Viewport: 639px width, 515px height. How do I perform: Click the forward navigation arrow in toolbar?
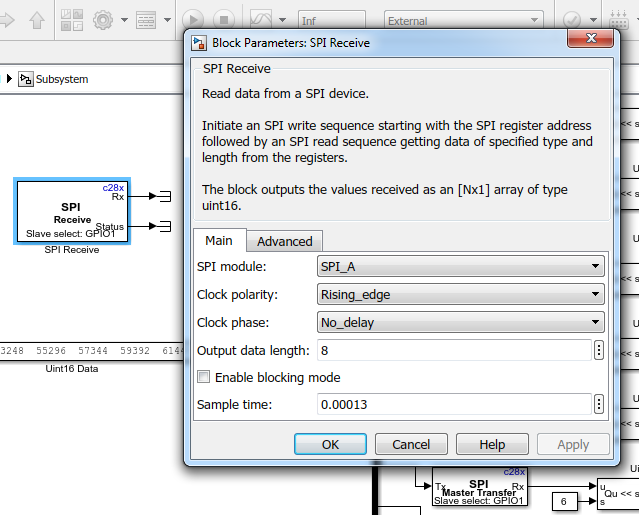coord(7,20)
